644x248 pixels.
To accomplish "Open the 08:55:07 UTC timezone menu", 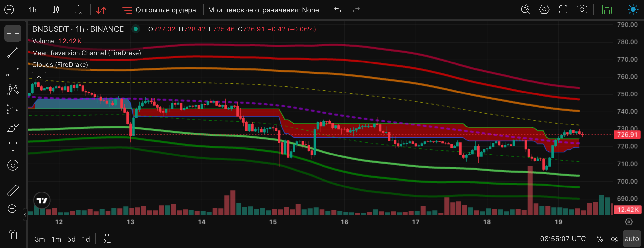I will (x=563, y=239).
